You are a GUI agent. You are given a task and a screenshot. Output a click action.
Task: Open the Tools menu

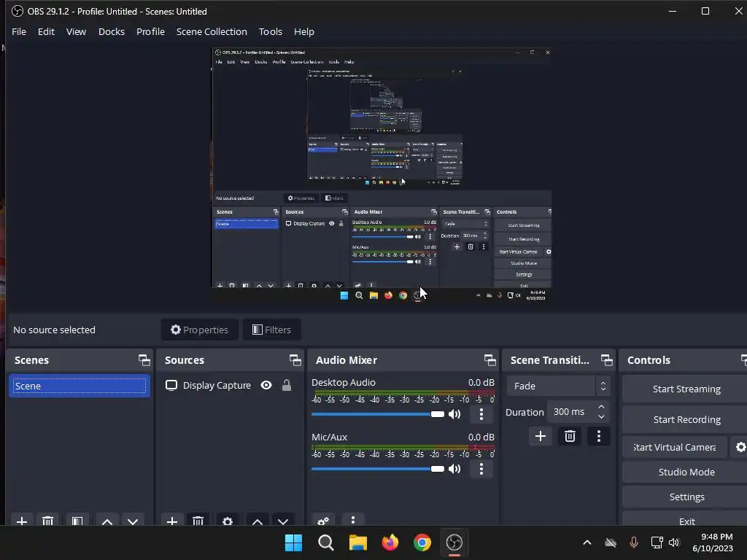coord(270,31)
